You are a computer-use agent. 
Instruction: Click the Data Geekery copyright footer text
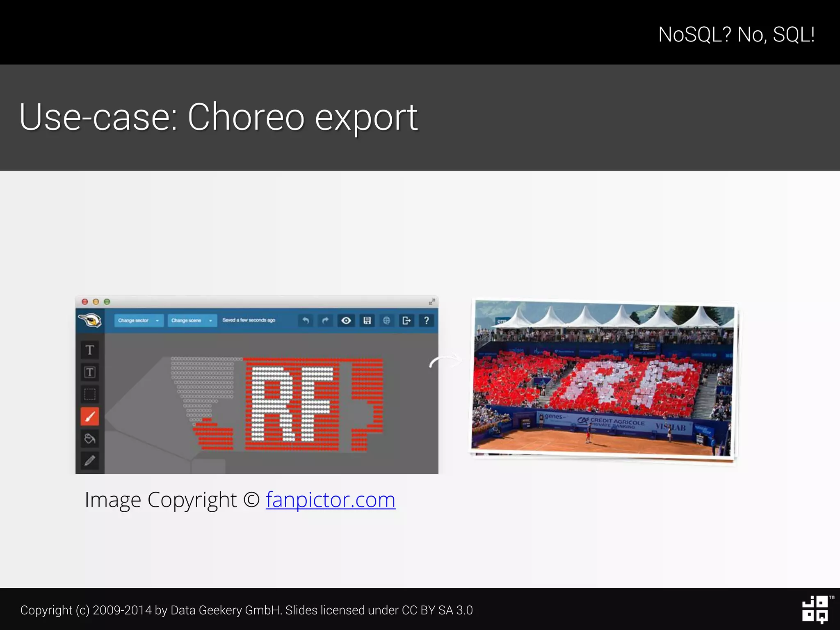coord(247,610)
